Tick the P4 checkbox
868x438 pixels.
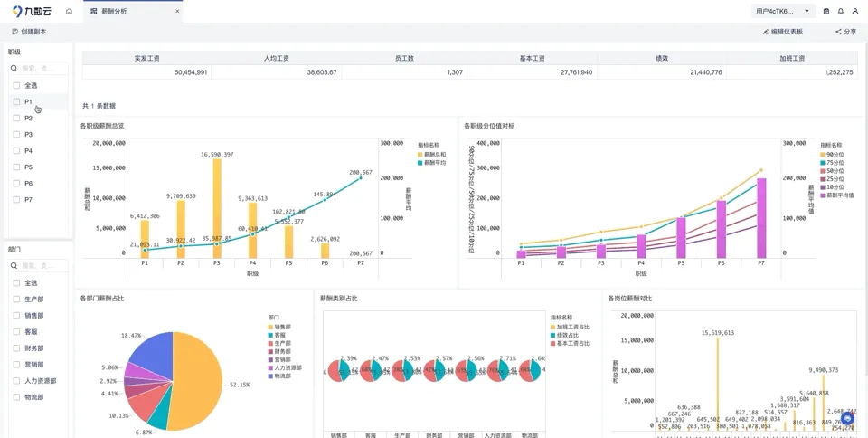coord(16,150)
